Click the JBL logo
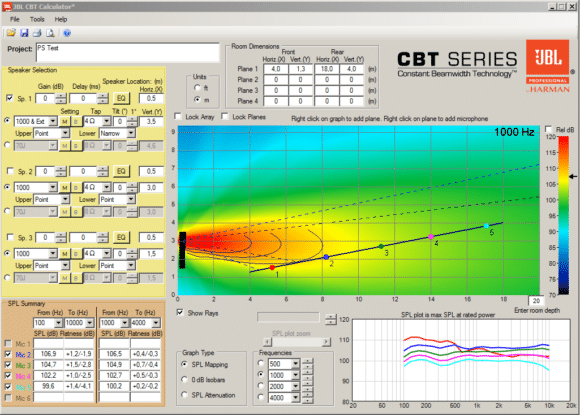580x415 pixels. point(547,57)
